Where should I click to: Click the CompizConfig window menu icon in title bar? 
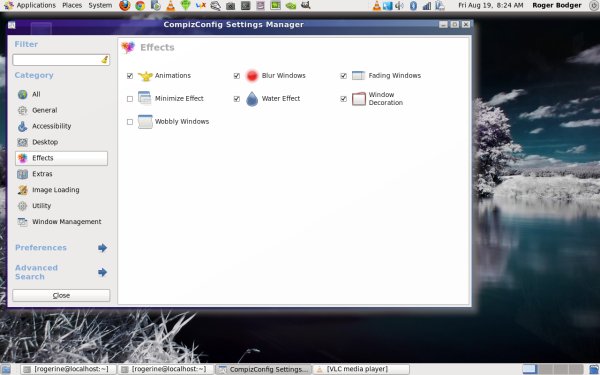coord(11,25)
